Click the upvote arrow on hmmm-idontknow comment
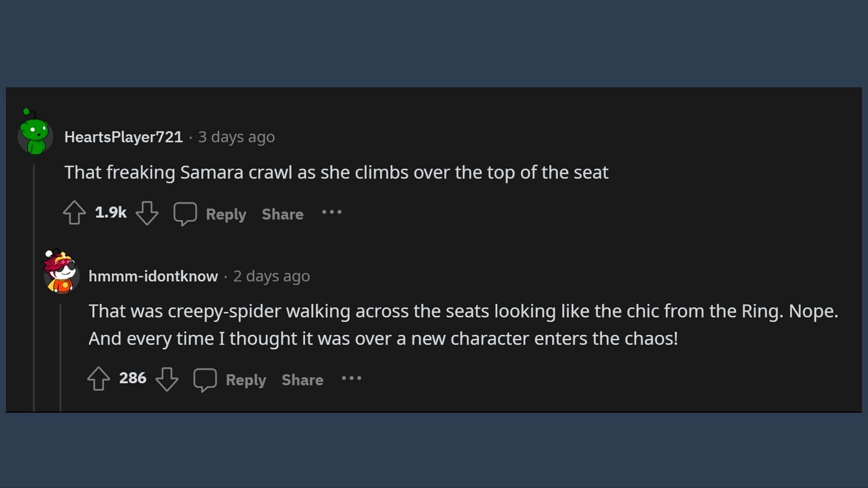Screen dimensions: 868x488 point(99,378)
